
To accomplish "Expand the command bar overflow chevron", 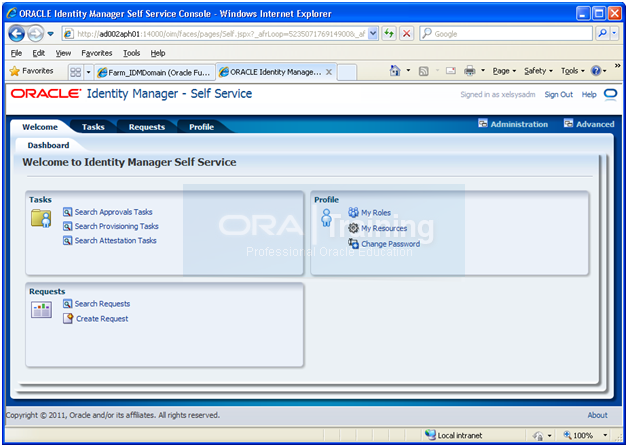I will (618, 65).
